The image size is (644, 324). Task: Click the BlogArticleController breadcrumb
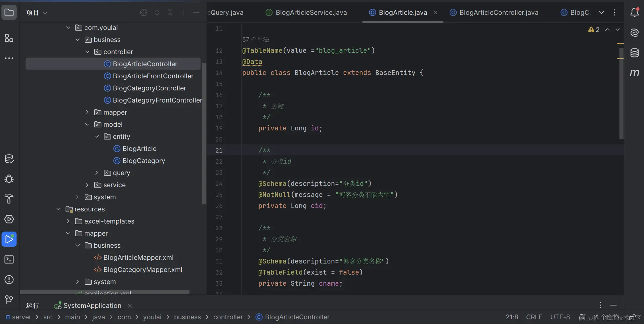pos(293,317)
